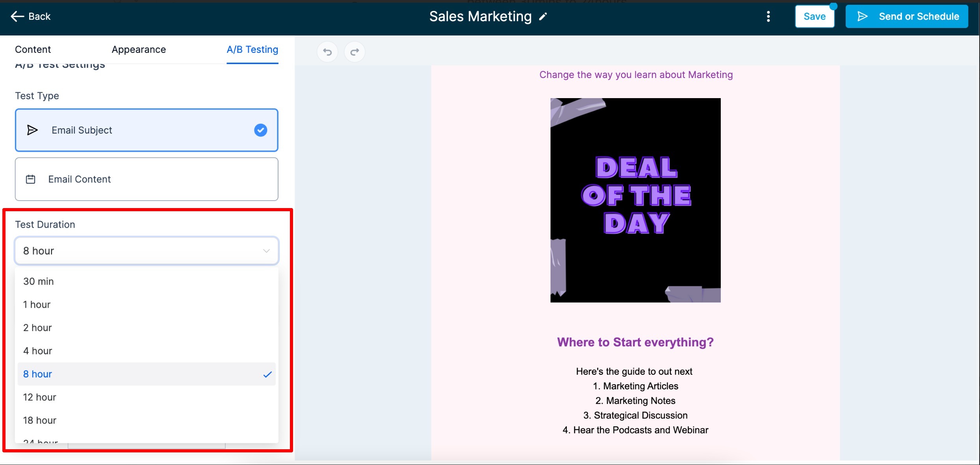Select the Email Content test type
Viewport: 980px width, 465px height.
[x=147, y=179]
